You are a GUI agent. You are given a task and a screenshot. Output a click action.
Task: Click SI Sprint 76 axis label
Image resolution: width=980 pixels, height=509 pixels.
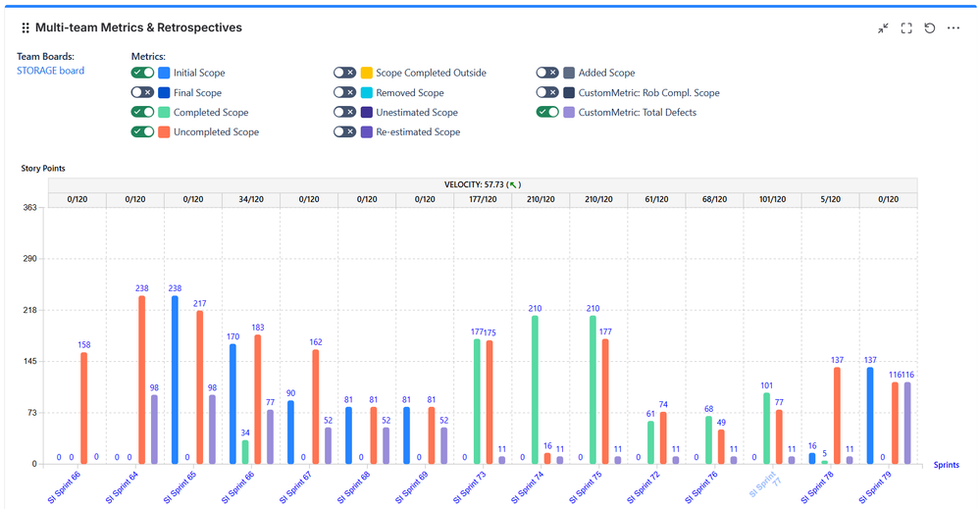[701, 487]
